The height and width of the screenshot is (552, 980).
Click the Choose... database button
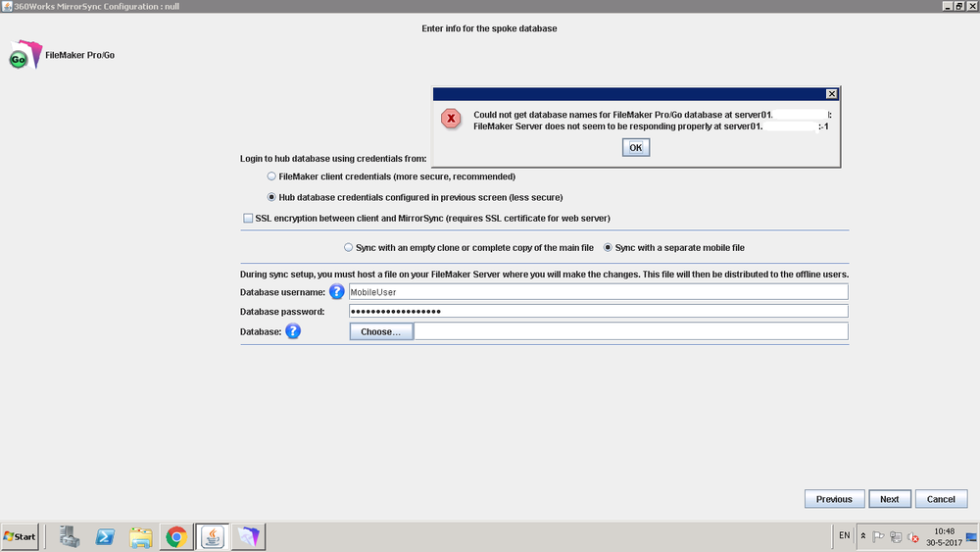pos(381,331)
